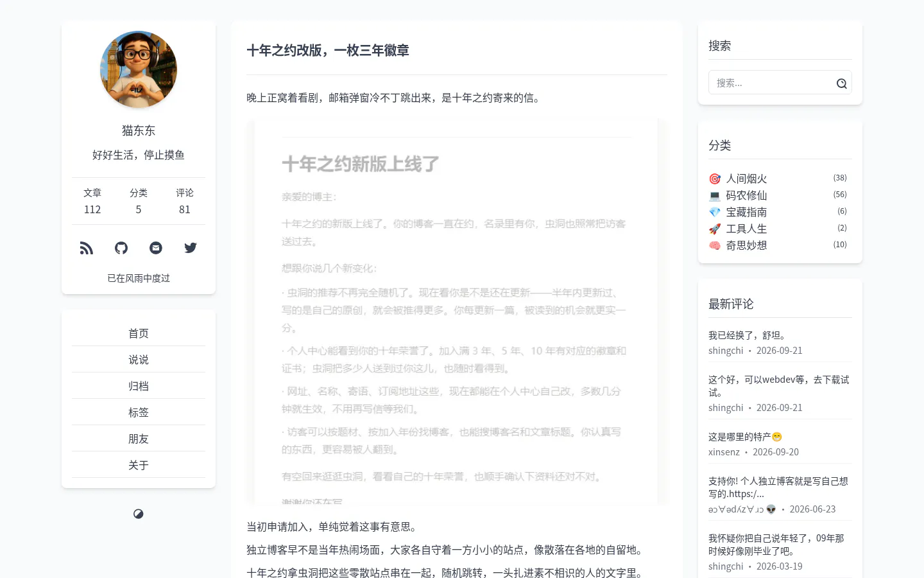Open the 码农修仙 category
The width and height of the screenshot is (924, 578).
(746, 195)
